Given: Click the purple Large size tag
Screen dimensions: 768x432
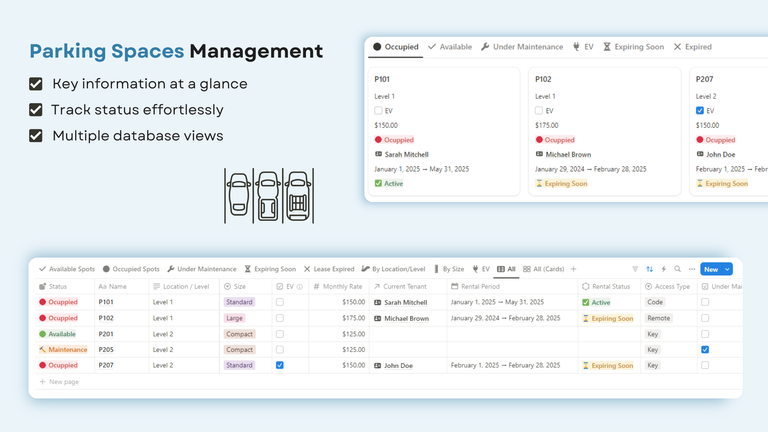Looking at the screenshot, I should (x=234, y=318).
